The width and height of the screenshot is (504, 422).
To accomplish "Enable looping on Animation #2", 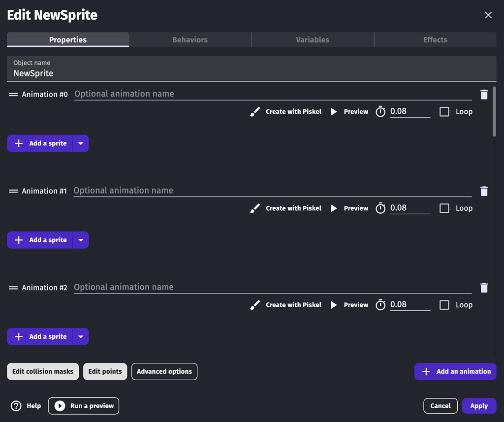I will point(443,305).
